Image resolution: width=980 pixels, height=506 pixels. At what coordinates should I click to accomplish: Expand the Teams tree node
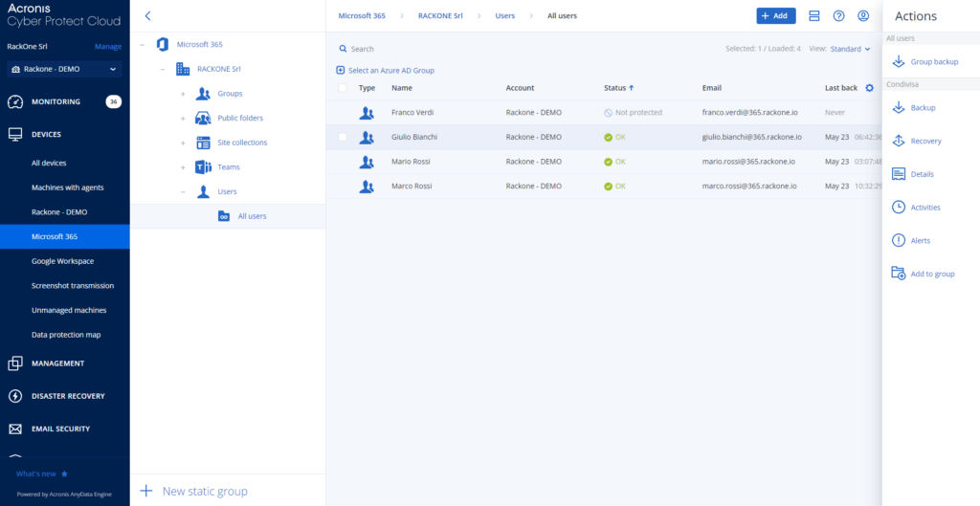(183, 167)
